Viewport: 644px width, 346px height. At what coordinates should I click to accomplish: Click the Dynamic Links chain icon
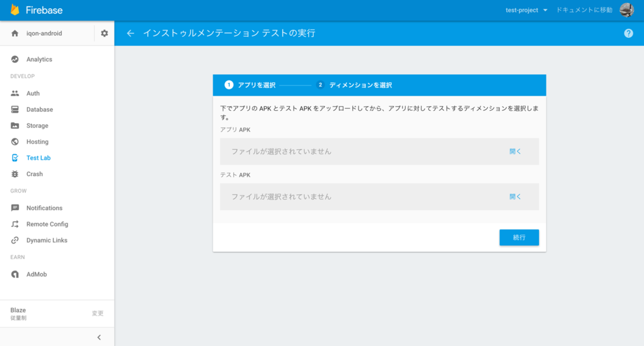(15, 240)
